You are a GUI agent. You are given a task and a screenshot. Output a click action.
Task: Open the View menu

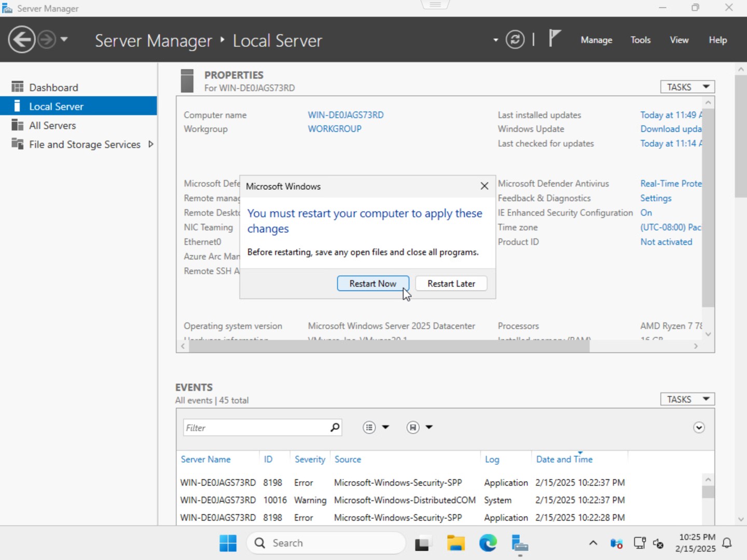pyautogui.click(x=679, y=40)
